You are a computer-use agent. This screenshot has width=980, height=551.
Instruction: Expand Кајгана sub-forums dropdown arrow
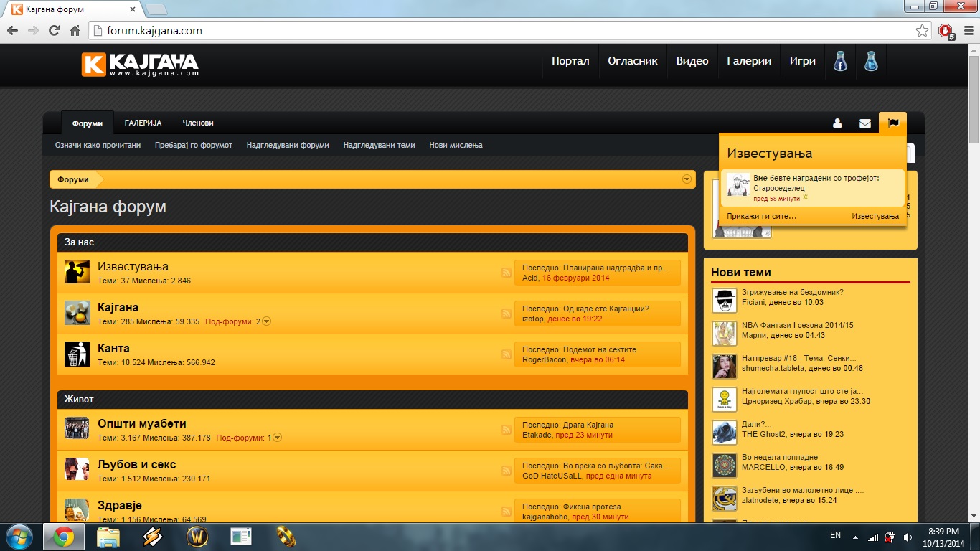click(x=267, y=321)
